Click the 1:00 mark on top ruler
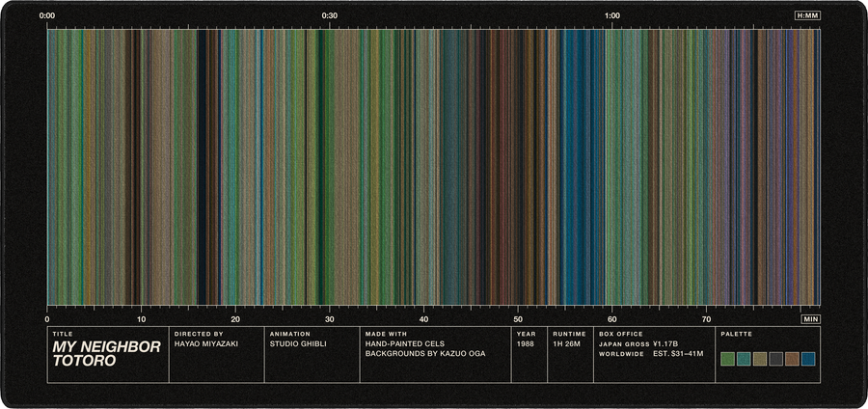 (x=612, y=15)
